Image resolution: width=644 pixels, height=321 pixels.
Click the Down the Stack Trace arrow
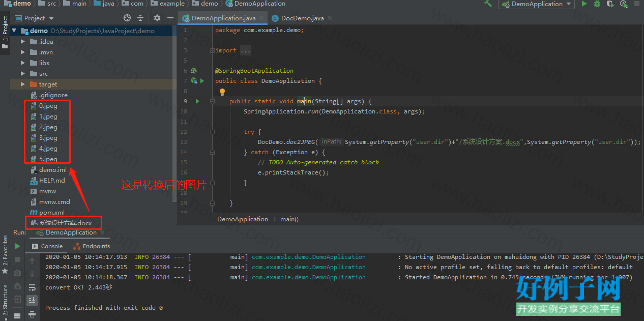click(32, 274)
